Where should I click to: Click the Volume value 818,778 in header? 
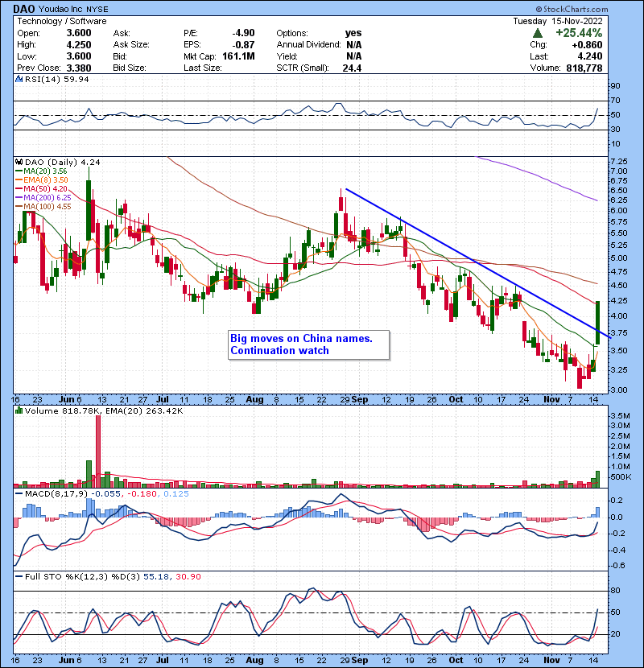[584, 68]
